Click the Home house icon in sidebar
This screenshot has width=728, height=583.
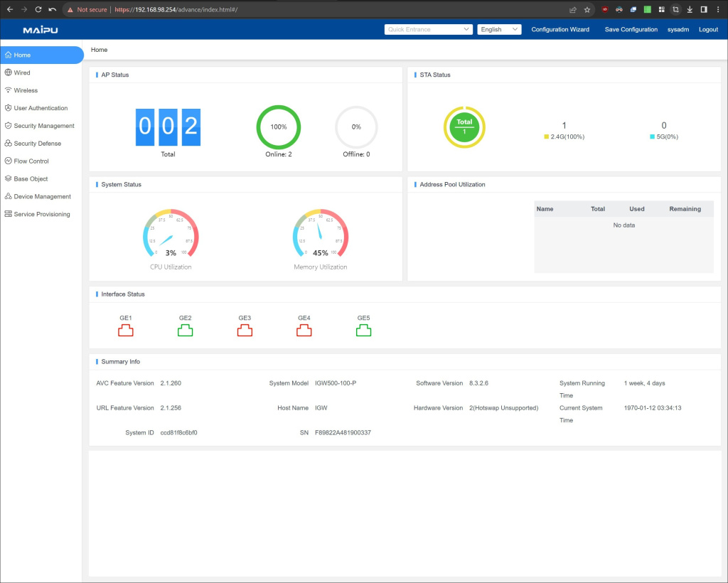point(8,55)
